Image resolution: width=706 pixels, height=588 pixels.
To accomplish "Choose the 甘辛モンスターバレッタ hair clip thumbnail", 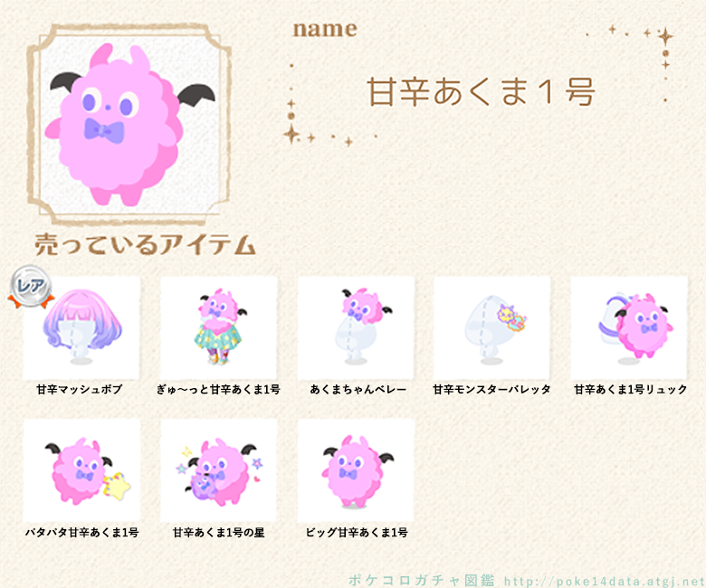I will tap(492, 328).
